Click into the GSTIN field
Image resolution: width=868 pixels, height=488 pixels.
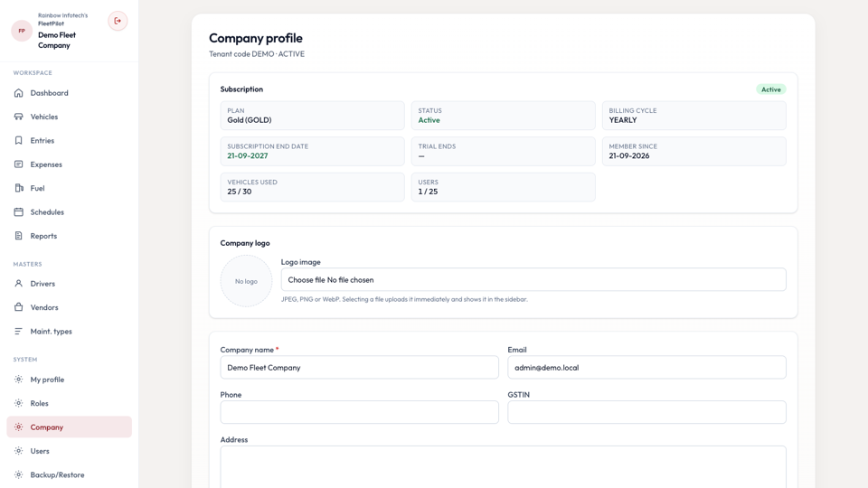click(646, 412)
